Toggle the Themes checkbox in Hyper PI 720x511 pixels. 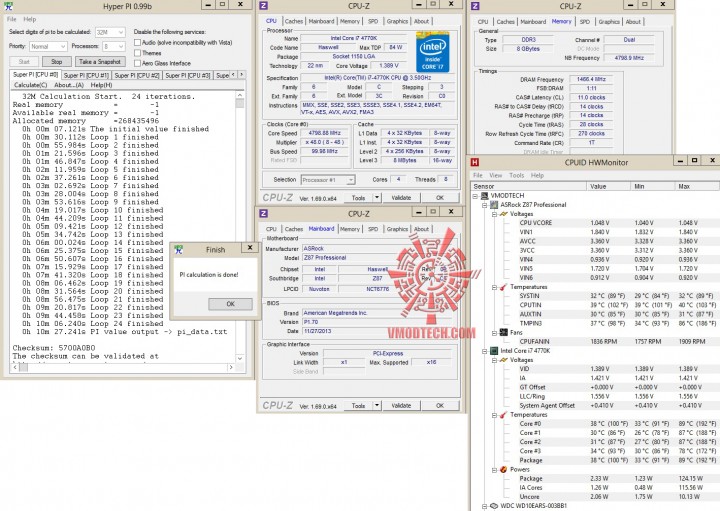137,53
